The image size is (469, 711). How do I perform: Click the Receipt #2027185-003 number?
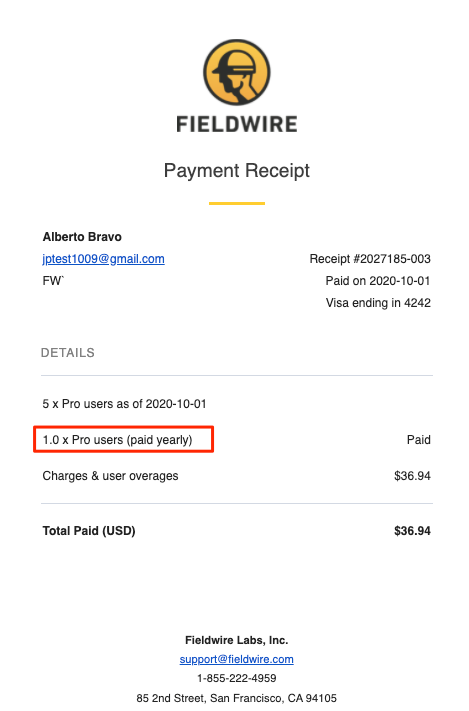370,259
